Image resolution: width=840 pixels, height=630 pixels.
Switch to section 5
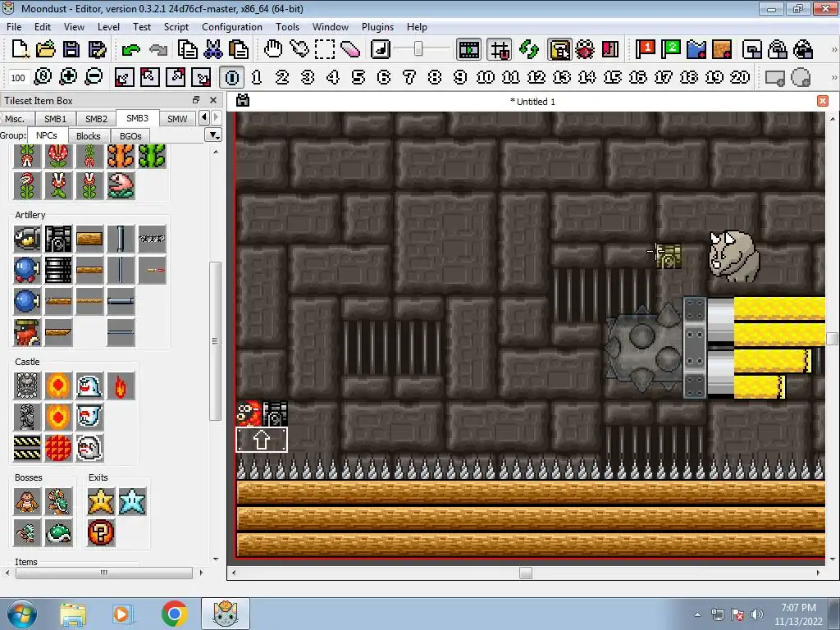(x=358, y=77)
